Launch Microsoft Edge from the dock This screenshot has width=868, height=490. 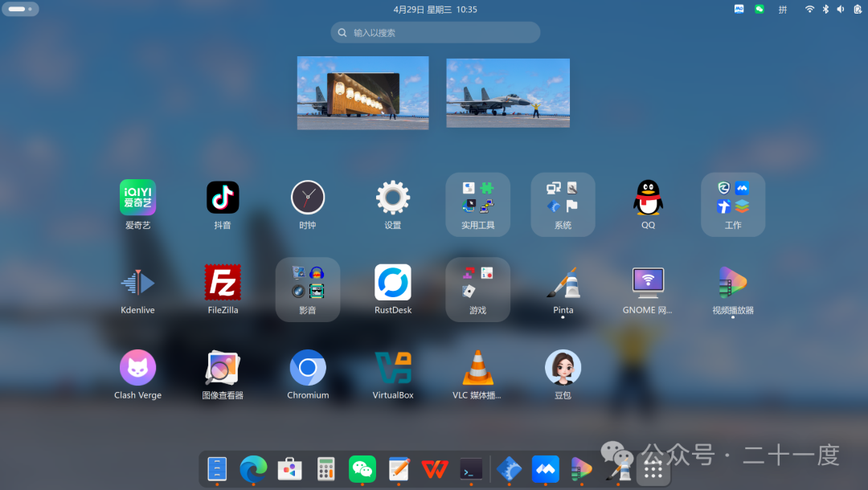tap(253, 469)
